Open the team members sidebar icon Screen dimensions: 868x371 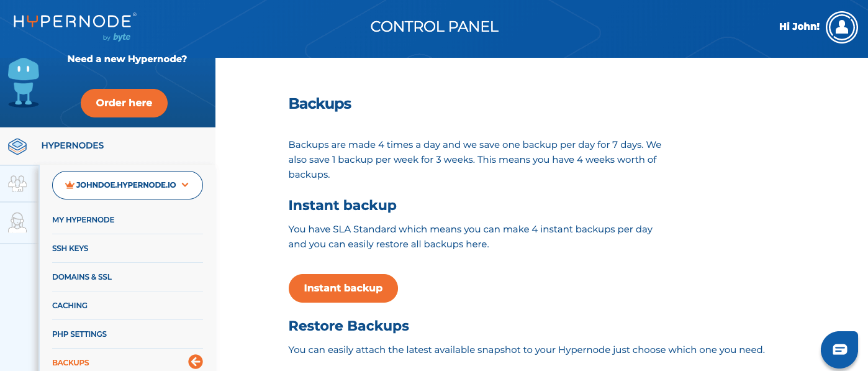coord(17,183)
